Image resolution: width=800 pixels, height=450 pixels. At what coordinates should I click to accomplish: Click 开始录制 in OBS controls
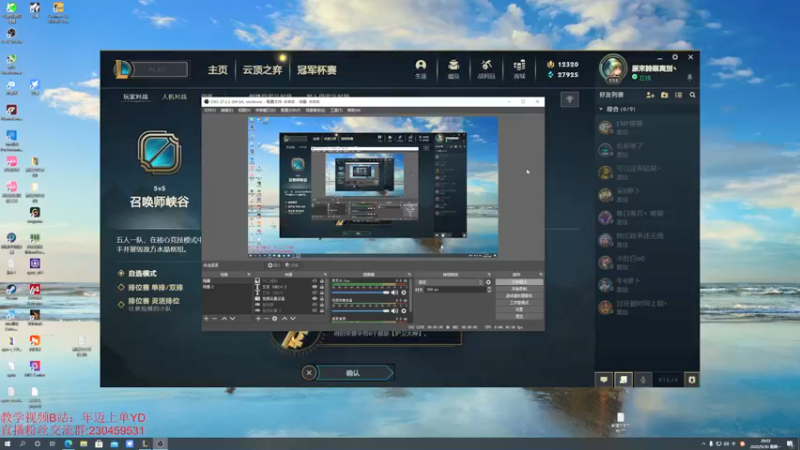(519, 289)
